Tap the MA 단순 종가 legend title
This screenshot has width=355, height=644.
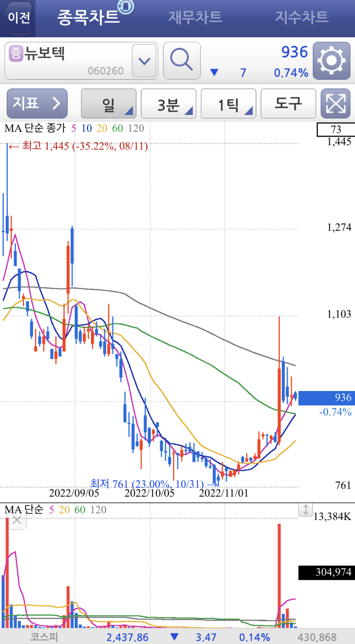[x=35, y=128]
